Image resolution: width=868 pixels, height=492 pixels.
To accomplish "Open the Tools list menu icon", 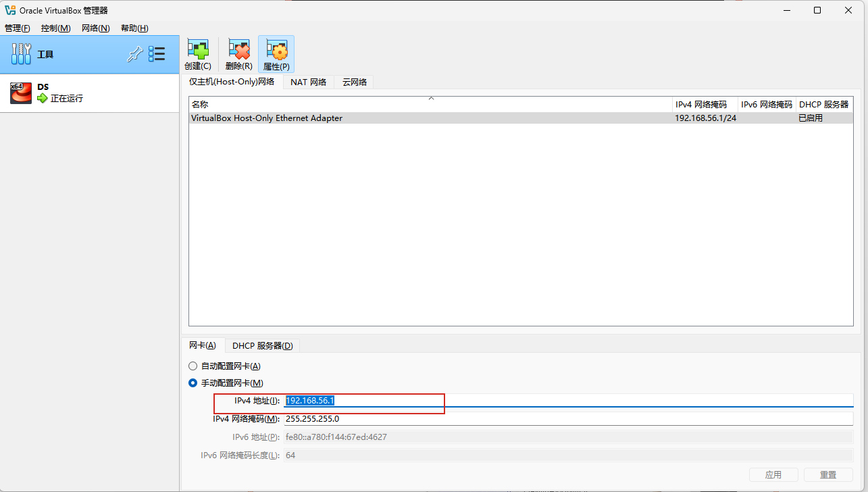I will [157, 55].
